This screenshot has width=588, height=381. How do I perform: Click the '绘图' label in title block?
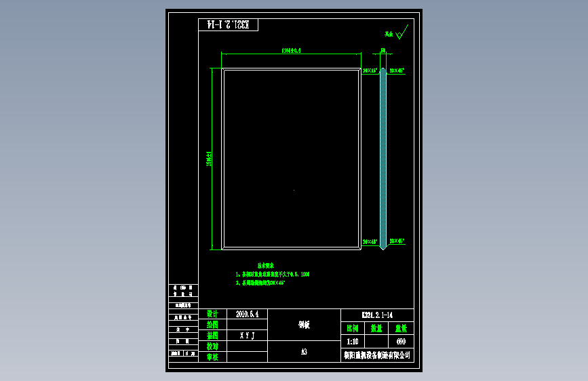(x=213, y=325)
